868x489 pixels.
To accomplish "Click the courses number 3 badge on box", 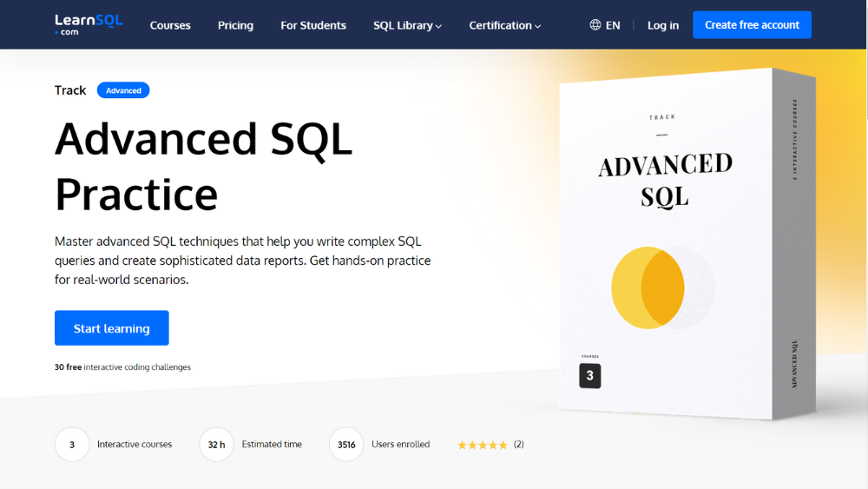I will tap(590, 375).
